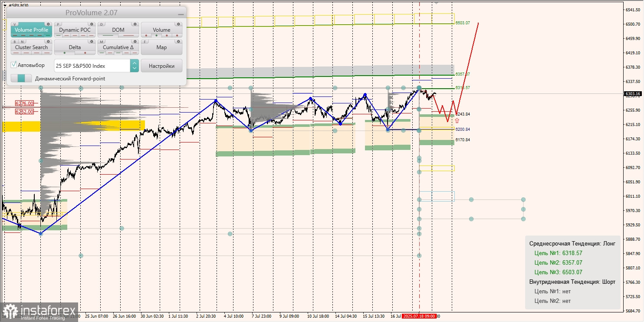Open Настройки settings

coord(161,66)
